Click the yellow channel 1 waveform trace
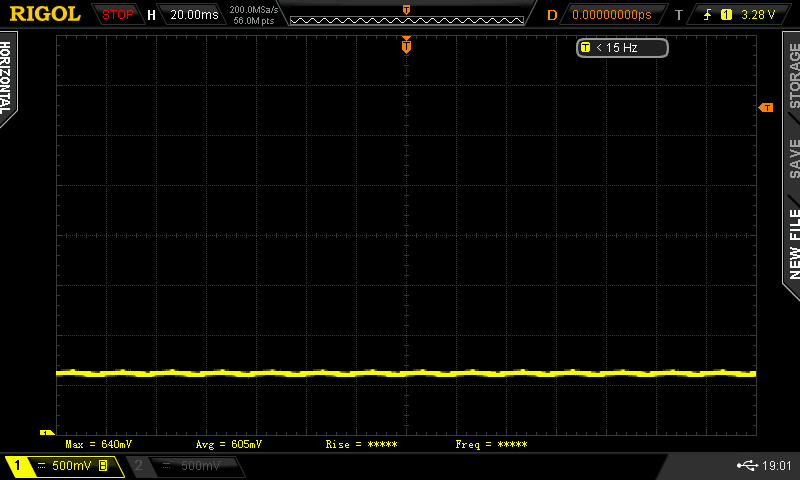This screenshot has width=800, height=480. [x=406, y=374]
